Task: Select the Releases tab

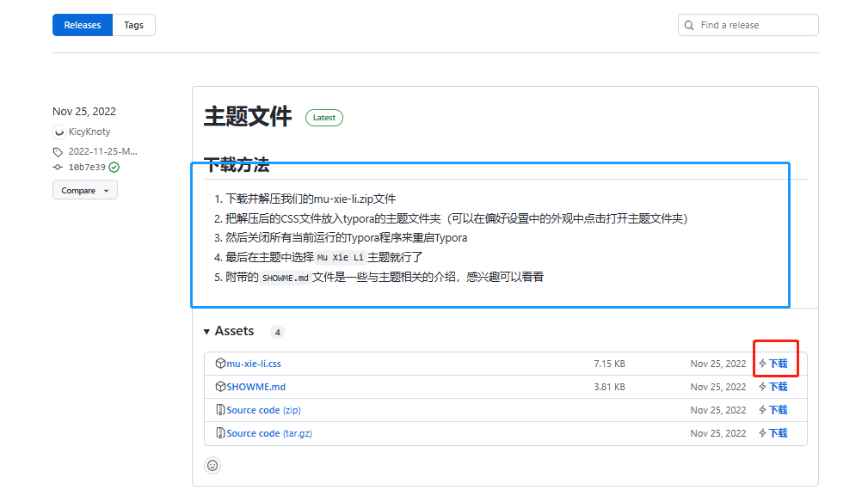Action: click(x=83, y=25)
